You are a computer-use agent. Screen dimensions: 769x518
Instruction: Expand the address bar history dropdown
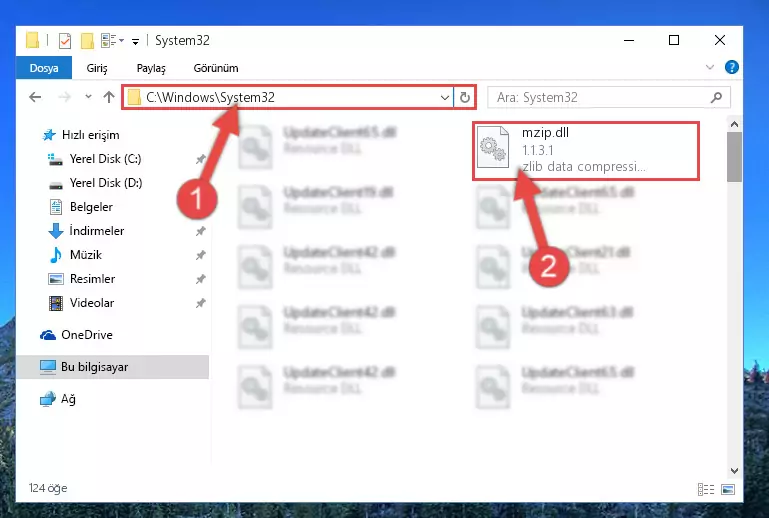445,97
